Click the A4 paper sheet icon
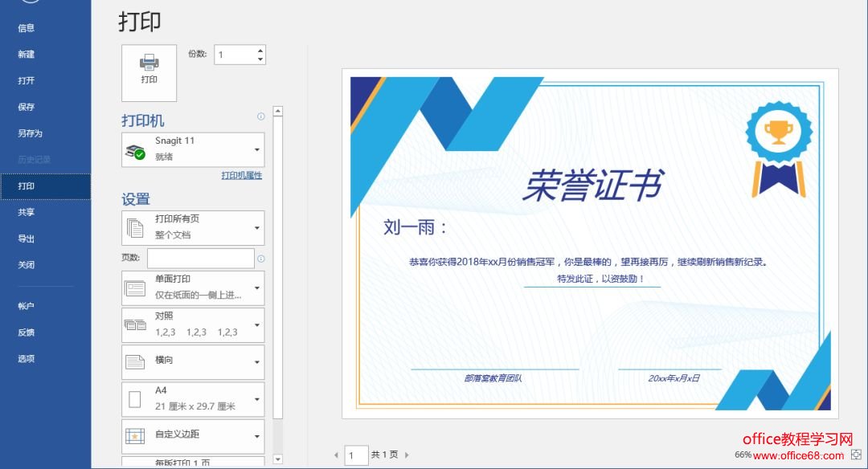This screenshot has height=469, width=868. [134, 399]
